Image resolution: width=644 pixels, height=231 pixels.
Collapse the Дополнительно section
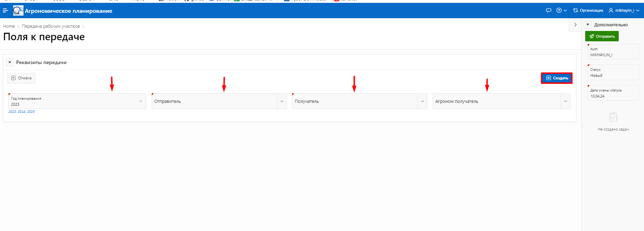tap(588, 25)
